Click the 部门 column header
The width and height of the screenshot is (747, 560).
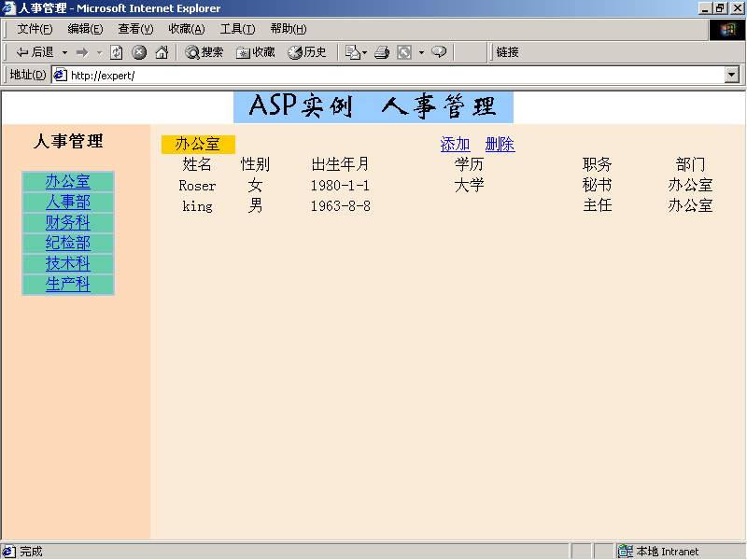pos(690,164)
